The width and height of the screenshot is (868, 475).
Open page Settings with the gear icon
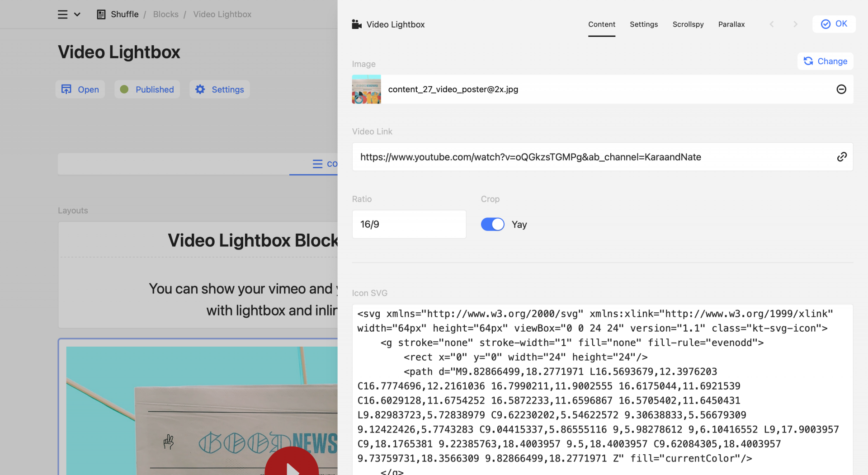point(220,89)
